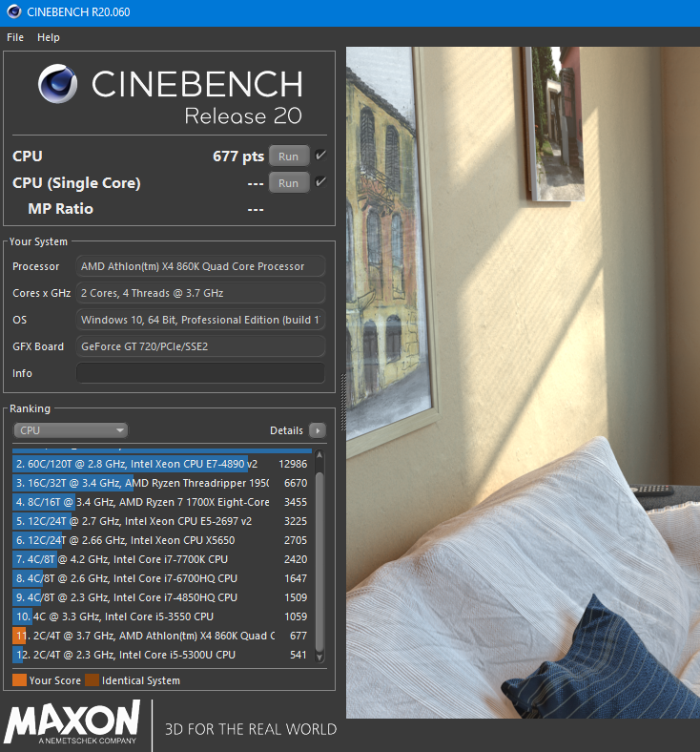
Task: Select ranking row Intel Core i7-6700HQ
Action: [161, 578]
